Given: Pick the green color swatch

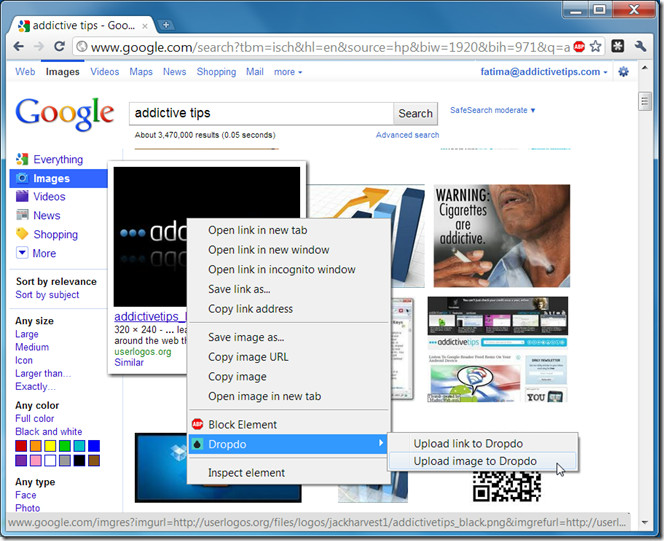Looking at the screenshot, I should click(65, 446).
